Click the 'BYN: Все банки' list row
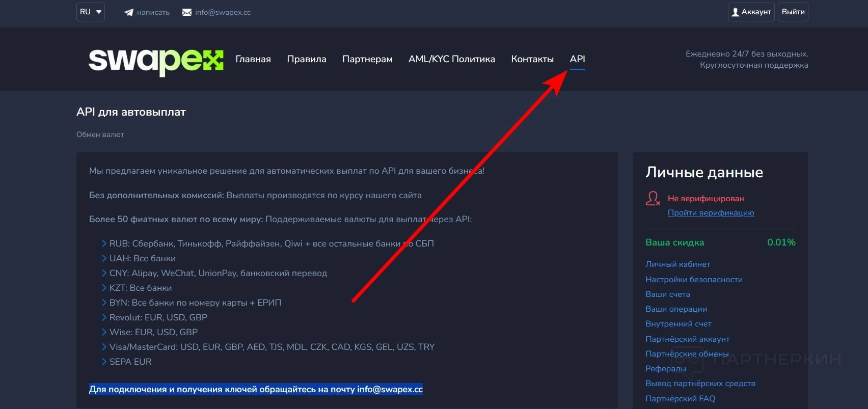 pos(195,303)
